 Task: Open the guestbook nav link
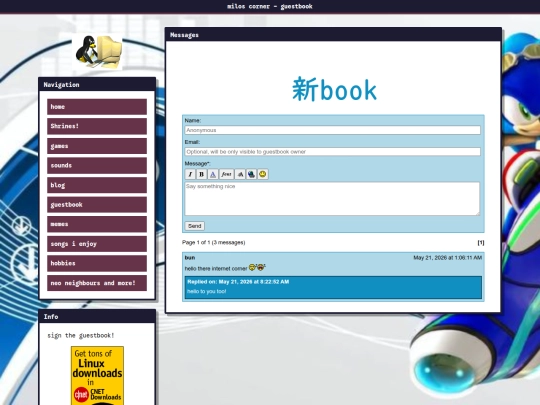[x=97, y=205]
